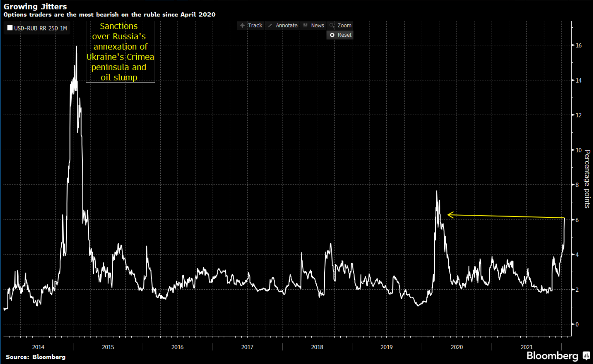Click the 16 value on right axis
The image size is (593, 364).
[x=579, y=46]
